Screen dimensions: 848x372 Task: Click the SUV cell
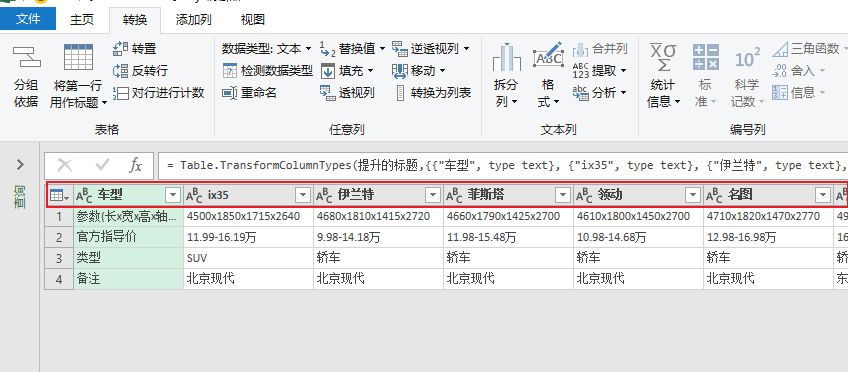tap(248, 258)
